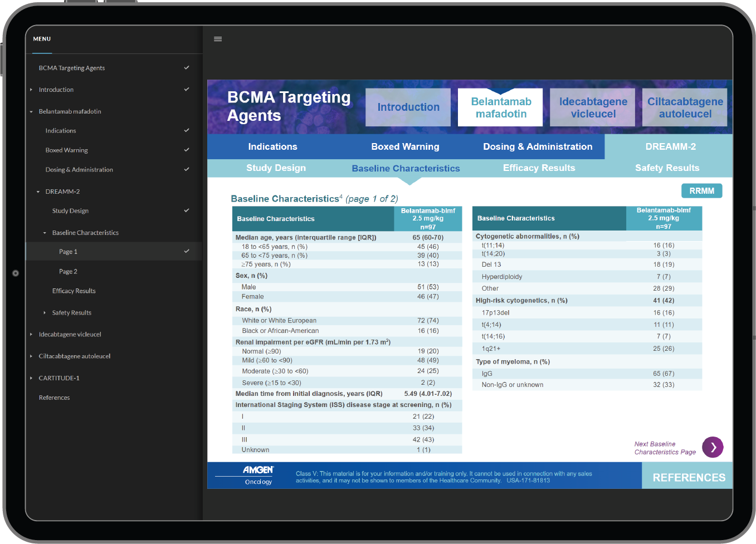This screenshot has width=756, height=544.
Task: Select the Belantamab mafadotin top tab
Action: 501,107
